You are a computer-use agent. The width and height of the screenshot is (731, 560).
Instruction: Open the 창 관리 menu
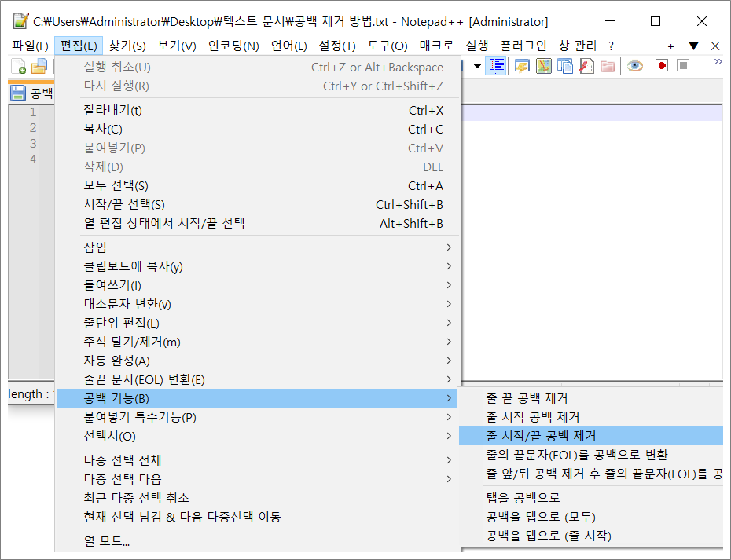pyautogui.click(x=577, y=46)
